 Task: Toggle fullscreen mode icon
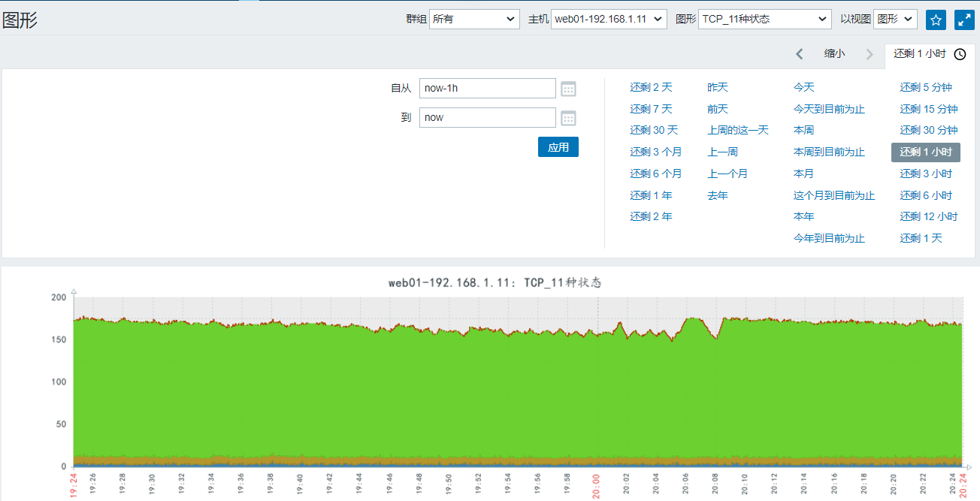(x=964, y=20)
